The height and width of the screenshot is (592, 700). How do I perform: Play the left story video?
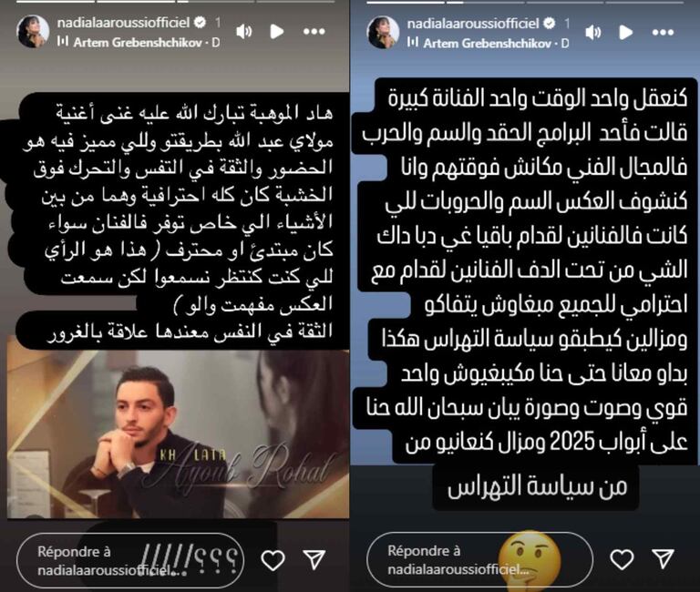click(277, 31)
